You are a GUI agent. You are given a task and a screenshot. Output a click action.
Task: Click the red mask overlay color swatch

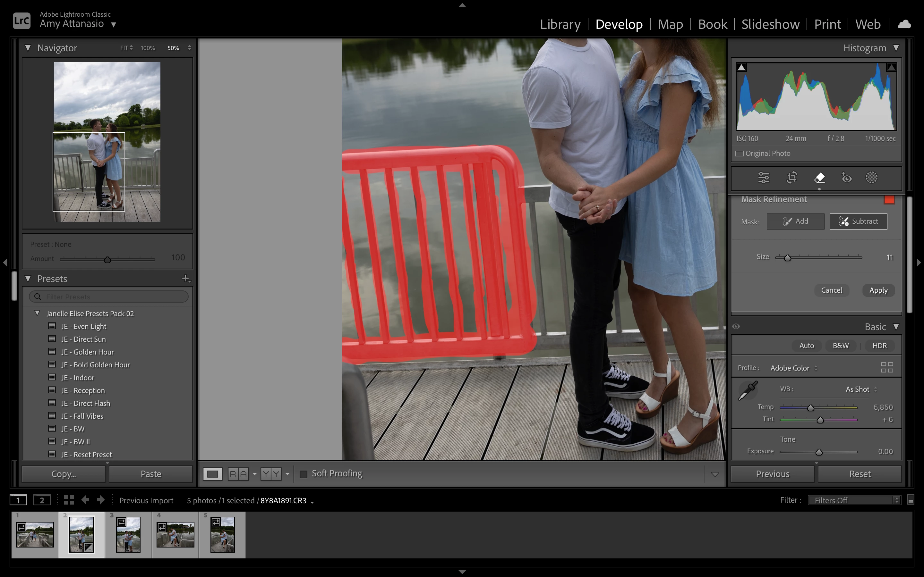click(x=889, y=200)
